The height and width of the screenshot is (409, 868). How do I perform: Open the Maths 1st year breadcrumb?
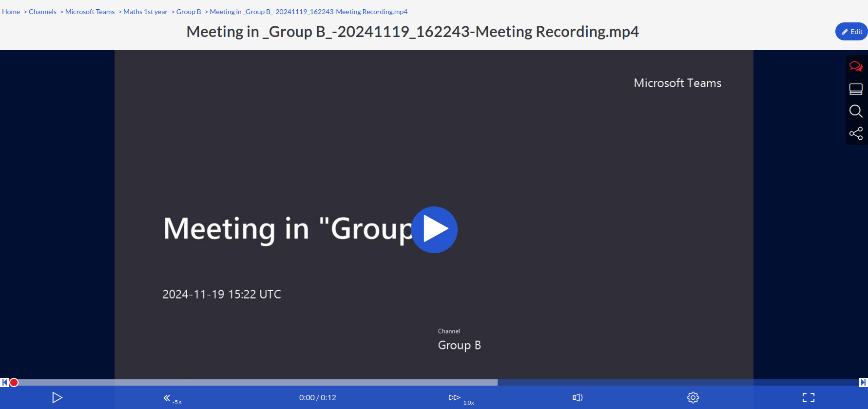(x=145, y=12)
